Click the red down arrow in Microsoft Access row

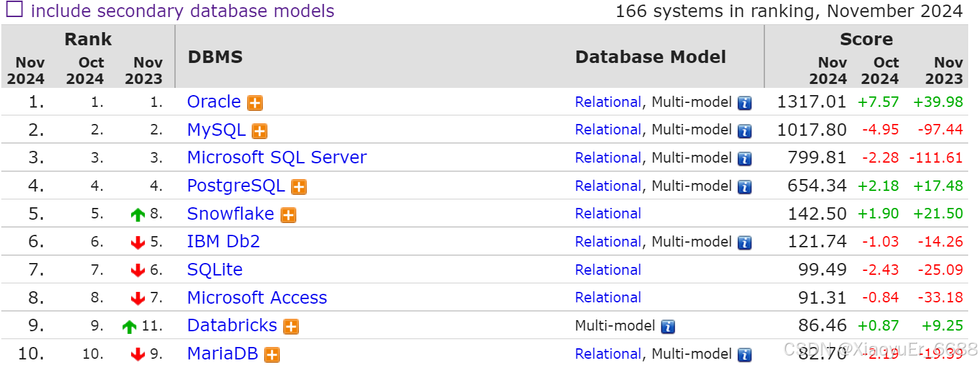(x=138, y=299)
